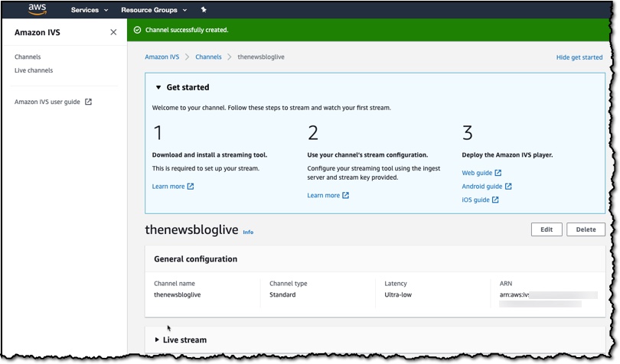
Task: Click Info link beside thenewsbloglive
Action: (248, 232)
